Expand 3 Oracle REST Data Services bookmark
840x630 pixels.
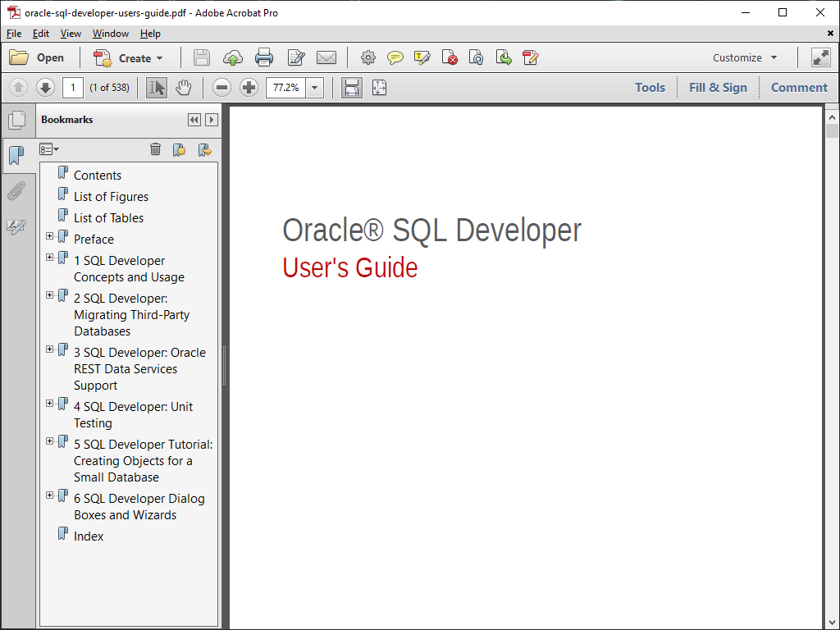tap(49, 349)
